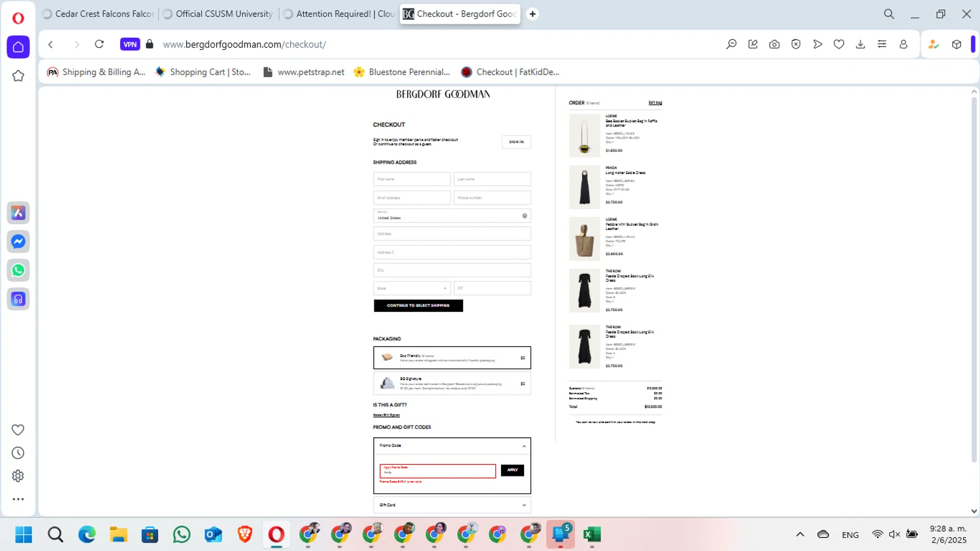This screenshot has width=980, height=551.
Task: Open bookmarks star in Opera sidebar
Action: click(x=18, y=76)
